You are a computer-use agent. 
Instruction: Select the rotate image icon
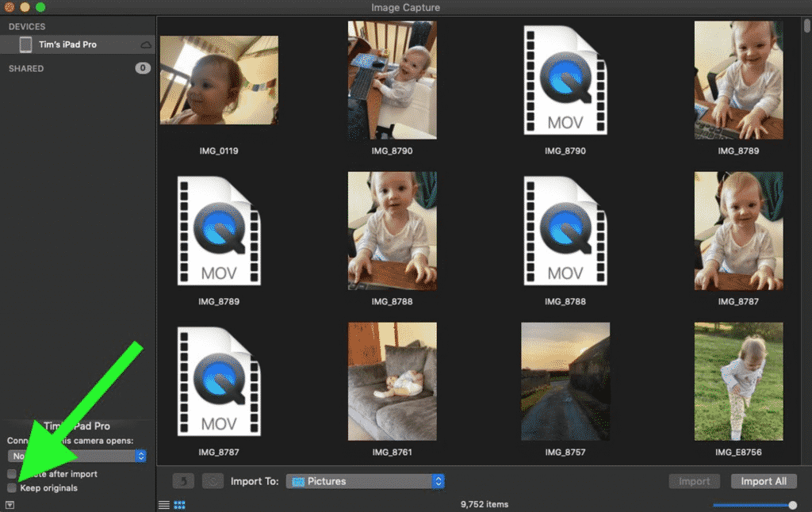tap(183, 481)
